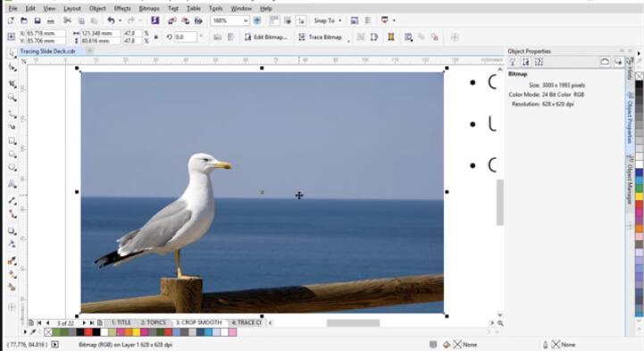Image resolution: width=644 pixels, height=351 pixels.
Task: Go to previous page arrow in navigator
Action: 48,323
